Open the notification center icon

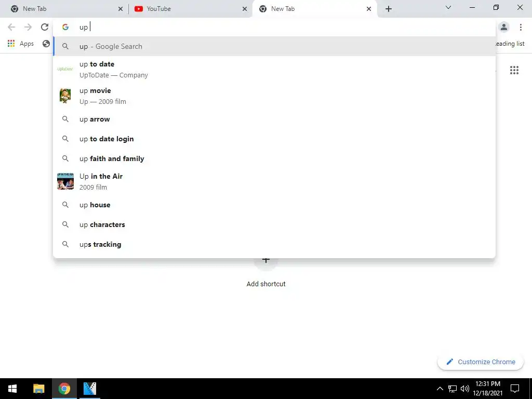515,389
